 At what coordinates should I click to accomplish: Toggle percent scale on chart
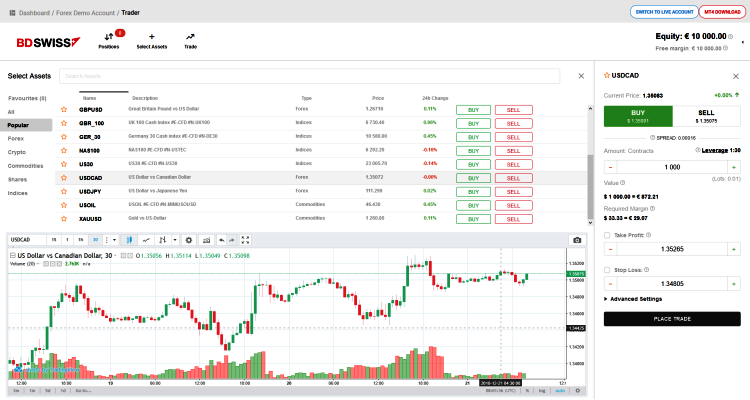(528, 390)
